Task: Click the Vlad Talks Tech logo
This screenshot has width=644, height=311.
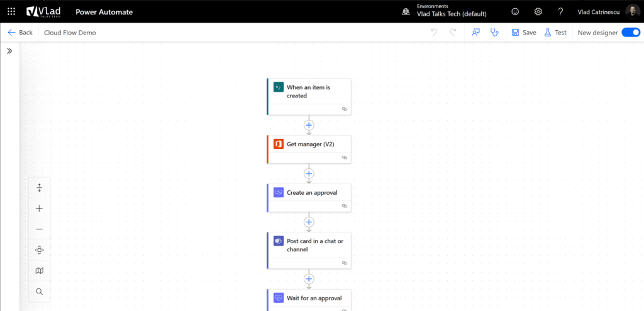Action: [x=43, y=11]
